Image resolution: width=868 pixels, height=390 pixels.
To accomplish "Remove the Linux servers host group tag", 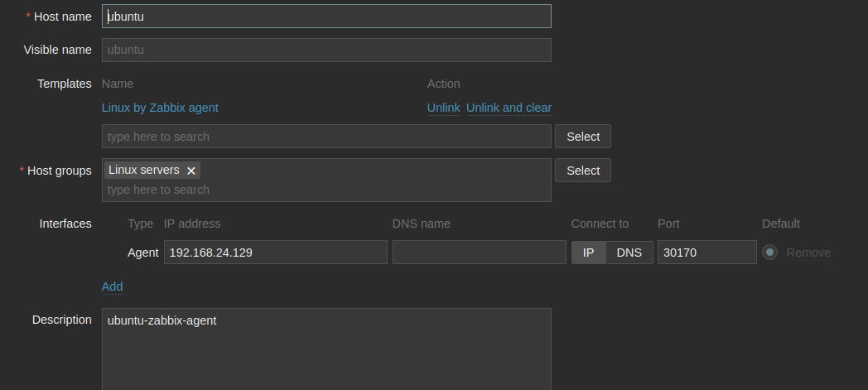I will 191,171.
